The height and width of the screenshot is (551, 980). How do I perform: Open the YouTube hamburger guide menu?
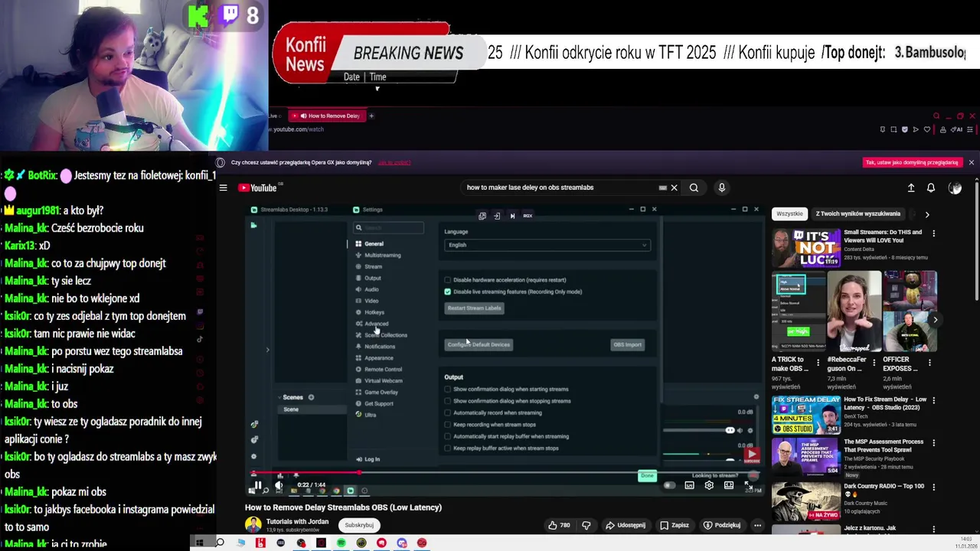[x=223, y=187]
